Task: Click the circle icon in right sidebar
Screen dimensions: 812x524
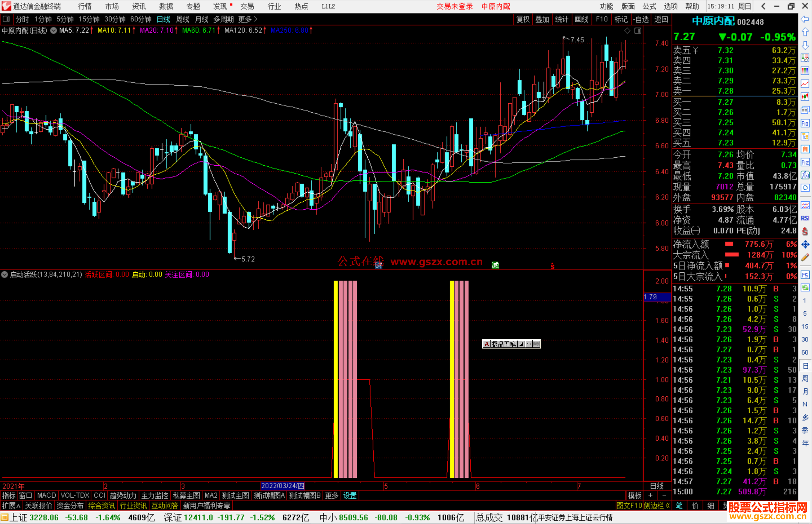Action: [805, 188]
